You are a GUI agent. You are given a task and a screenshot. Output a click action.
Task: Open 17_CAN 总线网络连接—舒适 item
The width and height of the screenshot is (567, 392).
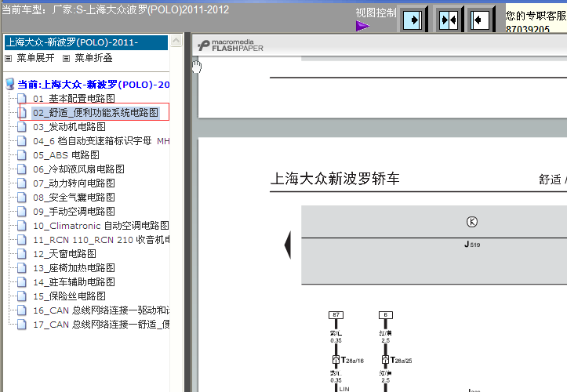(101, 324)
